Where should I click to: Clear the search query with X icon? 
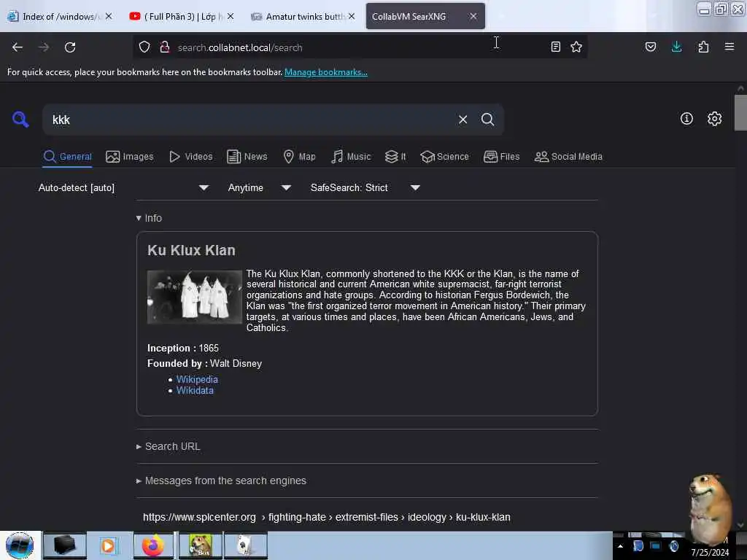coord(462,120)
